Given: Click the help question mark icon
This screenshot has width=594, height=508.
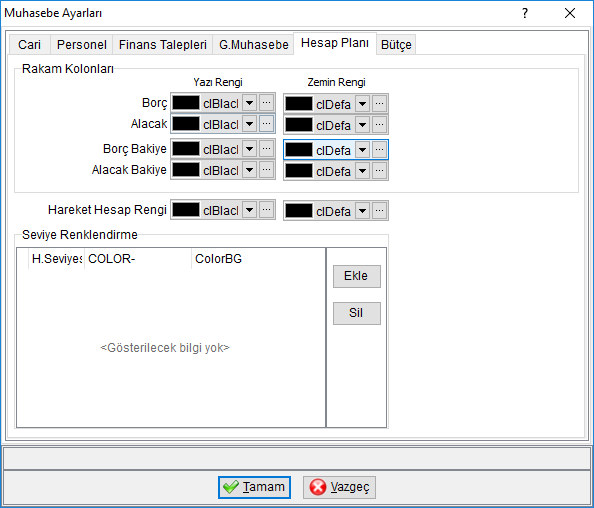Looking at the screenshot, I should click(x=525, y=14).
